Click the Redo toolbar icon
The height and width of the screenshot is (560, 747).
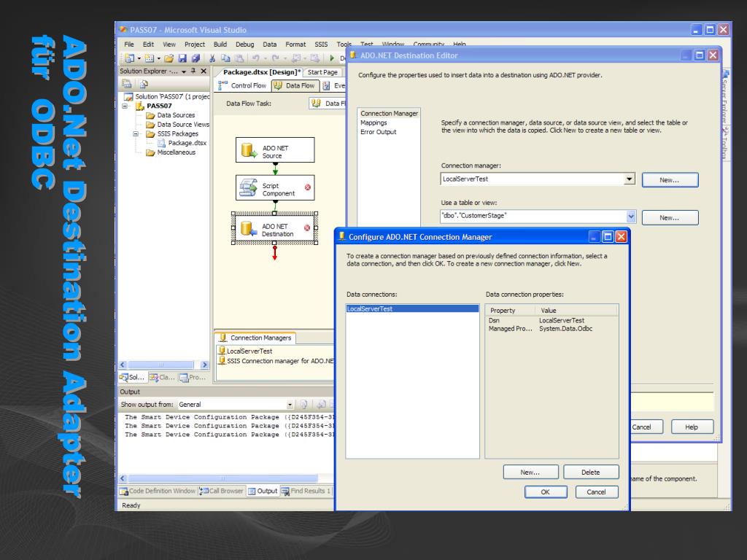tap(275, 58)
